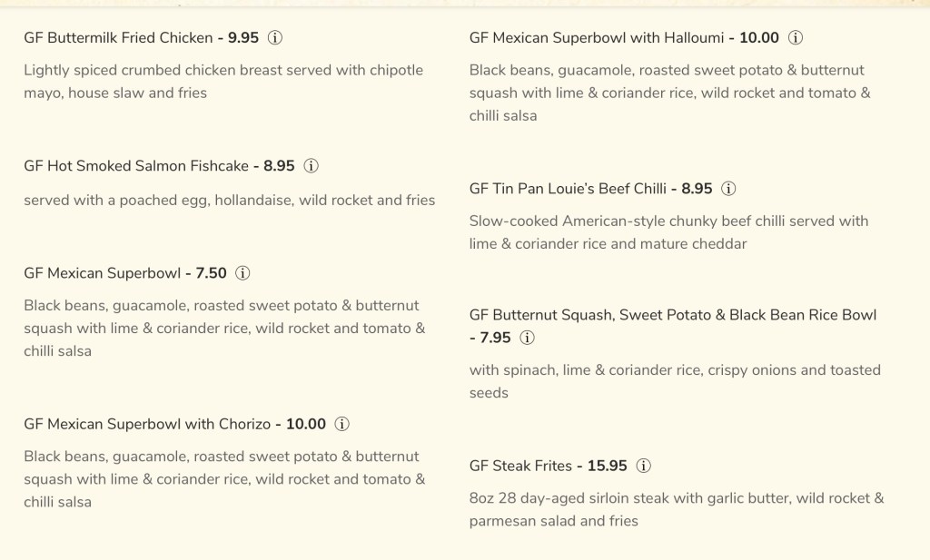Viewport: 930px width, 560px height.
Task: Select the GF Steak Frites heading
Action: point(520,466)
